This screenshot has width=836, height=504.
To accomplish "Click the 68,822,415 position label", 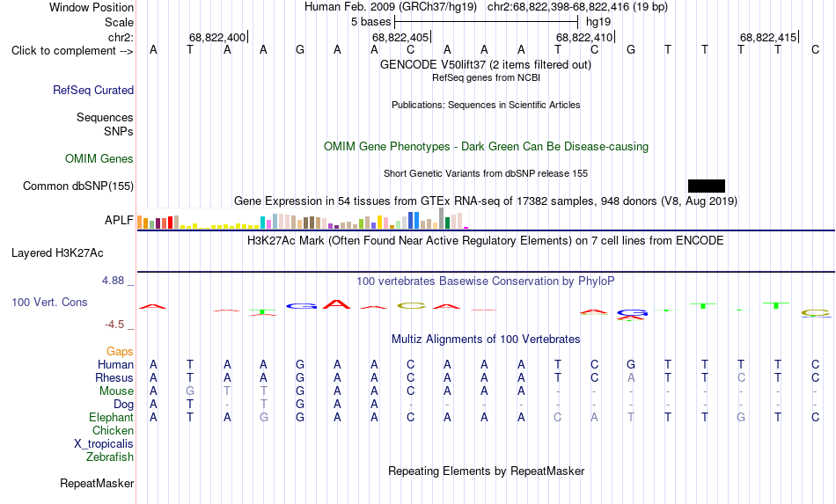I will pos(768,37).
